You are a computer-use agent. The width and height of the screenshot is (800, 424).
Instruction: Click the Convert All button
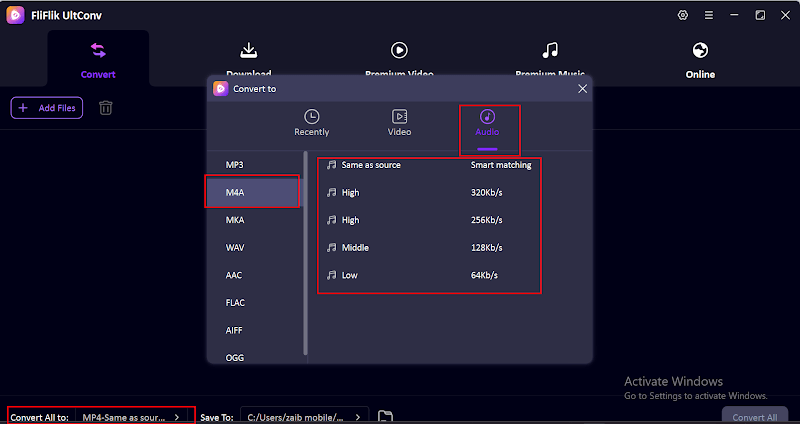click(755, 416)
